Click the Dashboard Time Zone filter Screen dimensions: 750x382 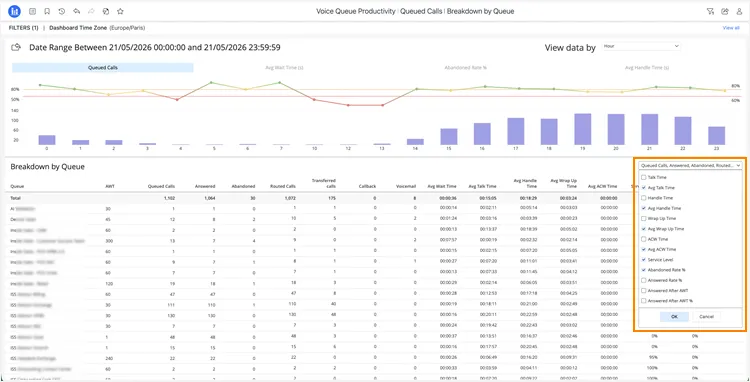97,28
